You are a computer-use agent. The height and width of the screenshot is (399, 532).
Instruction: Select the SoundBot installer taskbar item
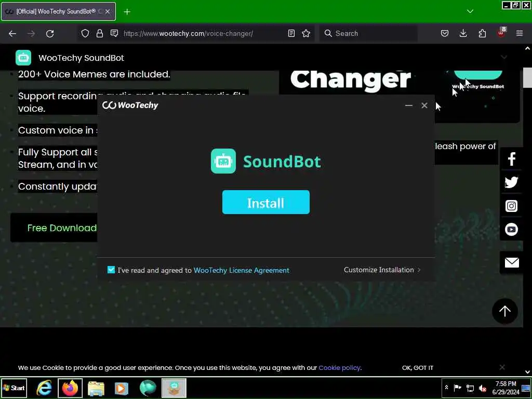[x=174, y=388]
